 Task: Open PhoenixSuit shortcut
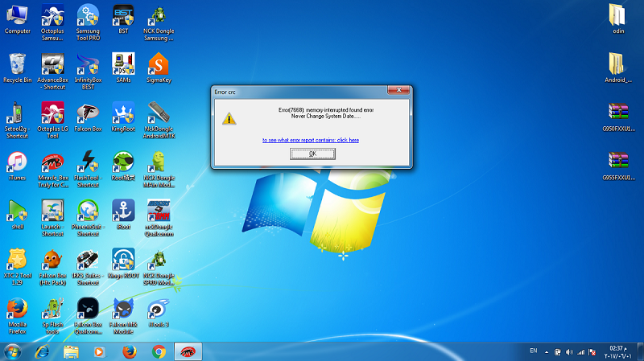point(88,218)
